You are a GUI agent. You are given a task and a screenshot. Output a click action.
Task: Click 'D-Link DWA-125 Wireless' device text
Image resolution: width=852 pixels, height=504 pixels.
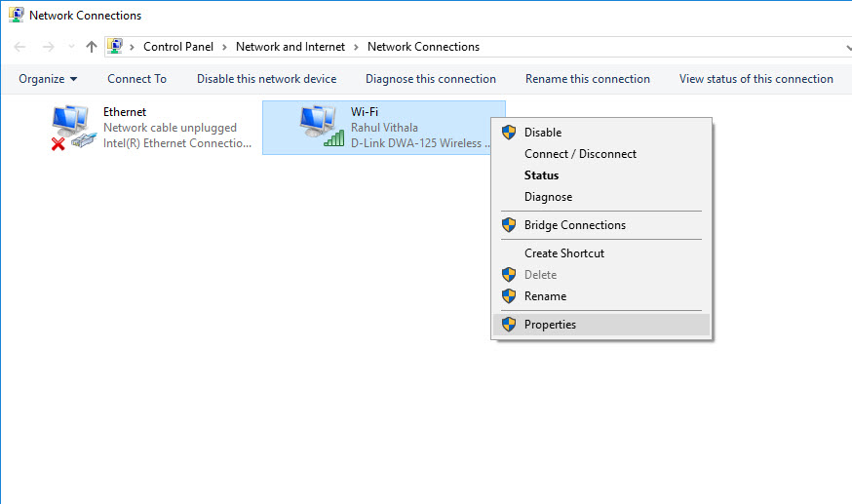[420, 143]
